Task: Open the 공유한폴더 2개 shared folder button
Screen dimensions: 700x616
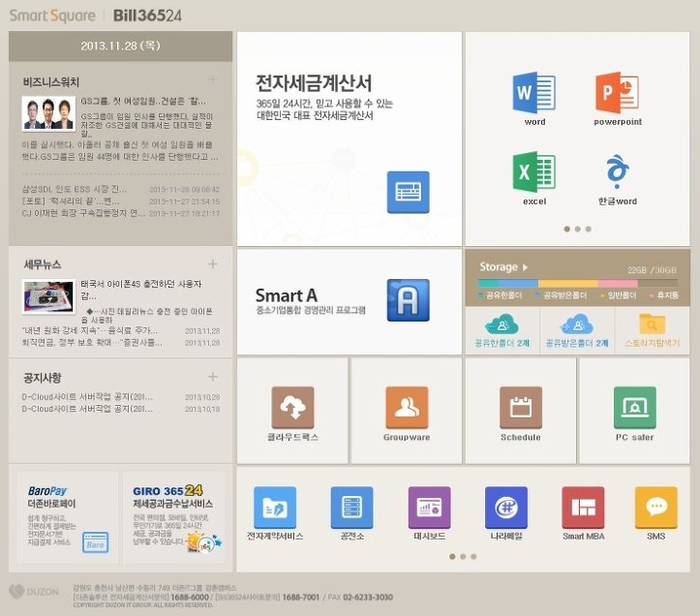Action: [502, 329]
